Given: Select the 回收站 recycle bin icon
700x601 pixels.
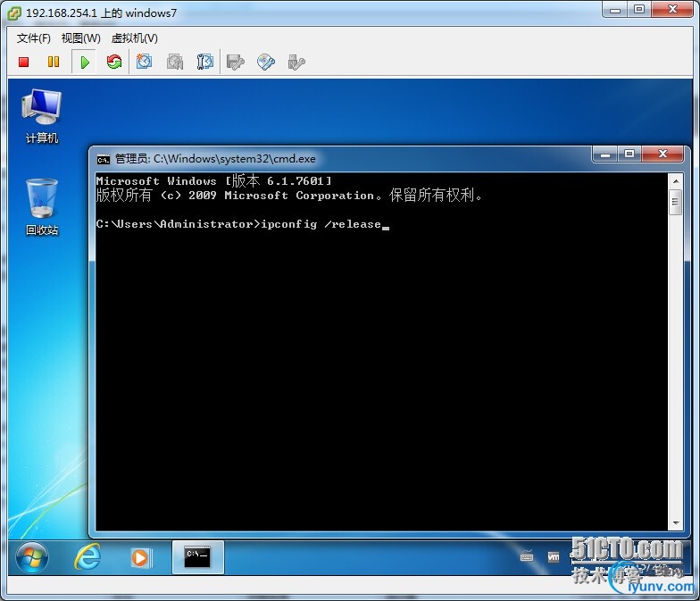Looking at the screenshot, I should click(41, 207).
